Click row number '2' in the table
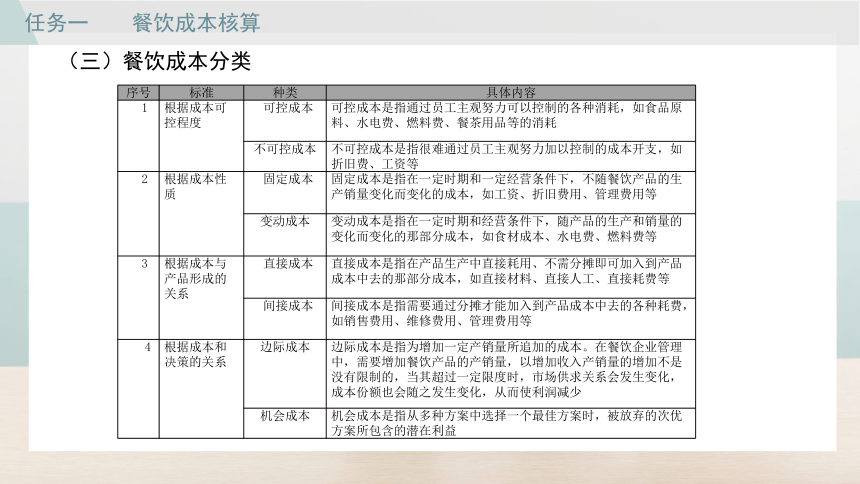This screenshot has height=484, width=860. point(144,179)
